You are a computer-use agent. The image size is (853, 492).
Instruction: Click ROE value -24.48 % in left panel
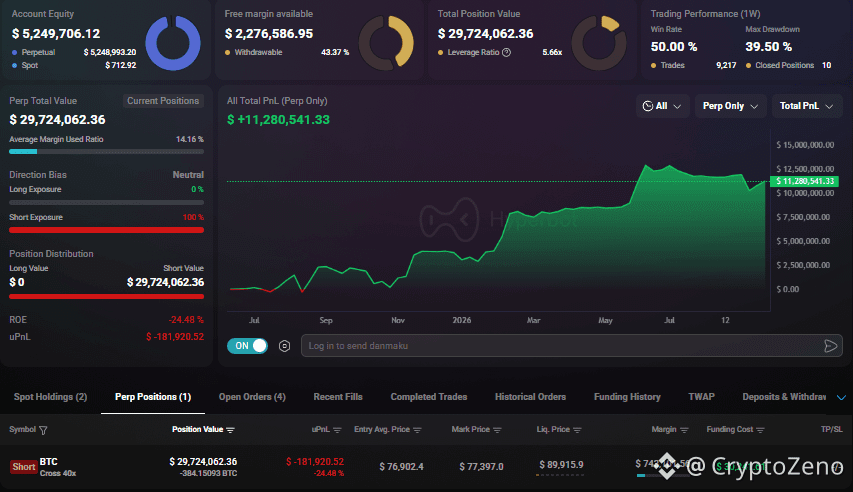(186, 320)
